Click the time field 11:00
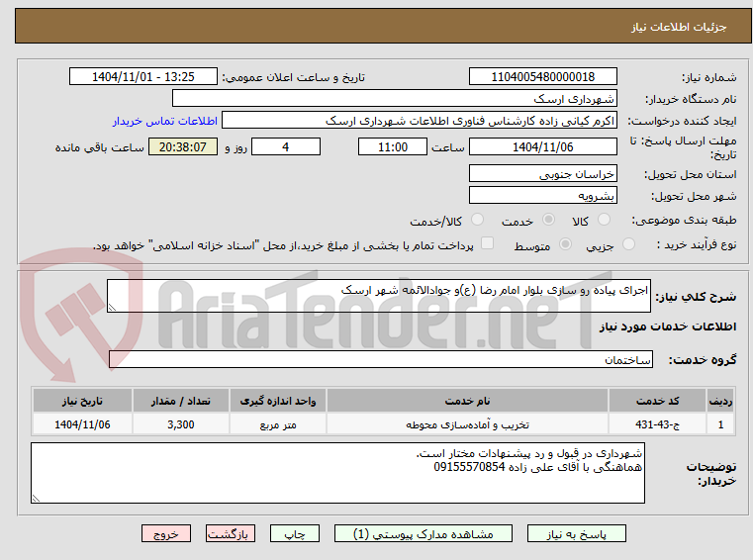The image size is (753, 560). pos(393,147)
